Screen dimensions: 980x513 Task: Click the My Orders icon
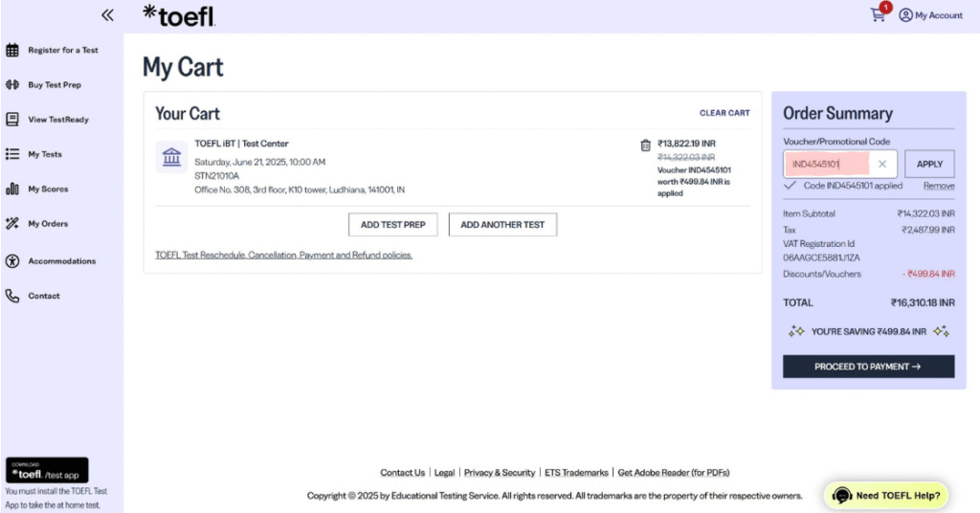(12, 223)
